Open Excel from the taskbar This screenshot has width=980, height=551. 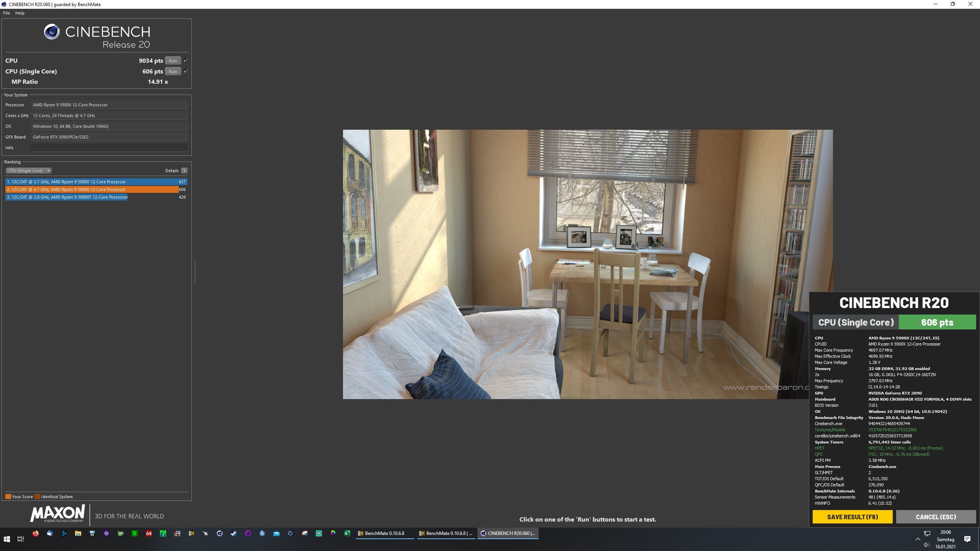click(x=347, y=533)
